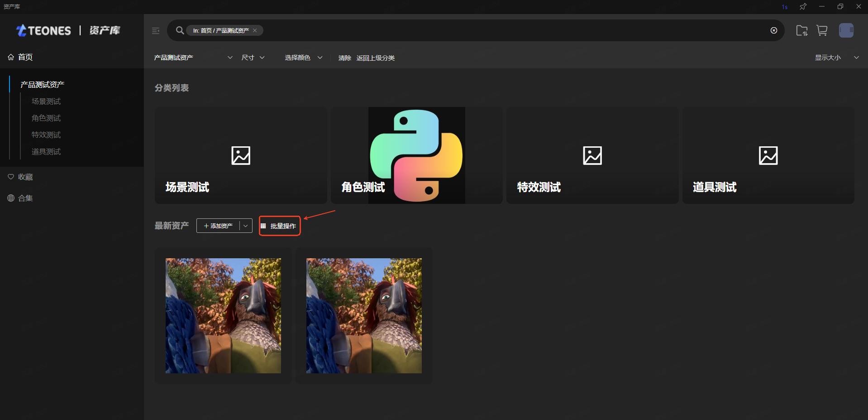Viewport: 868px width, 420px height.
Task: Click the sidebar collapse icon
Action: point(156,31)
